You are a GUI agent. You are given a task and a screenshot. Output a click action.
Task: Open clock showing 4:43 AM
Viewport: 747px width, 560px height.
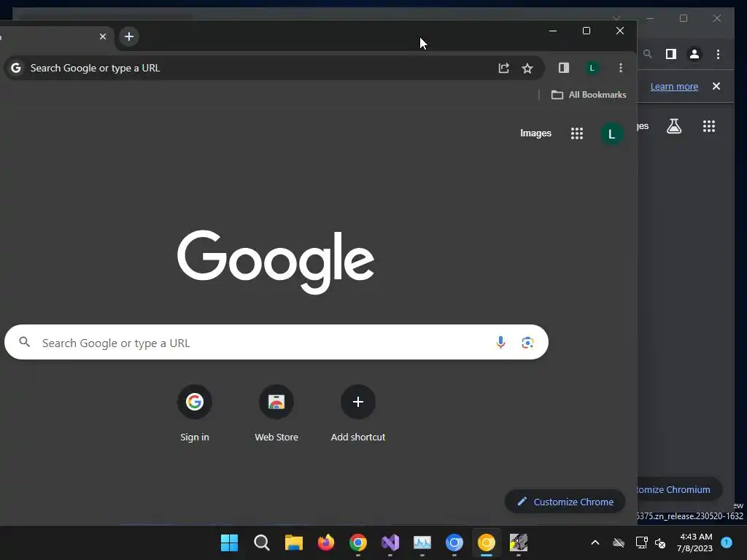coord(694,542)
